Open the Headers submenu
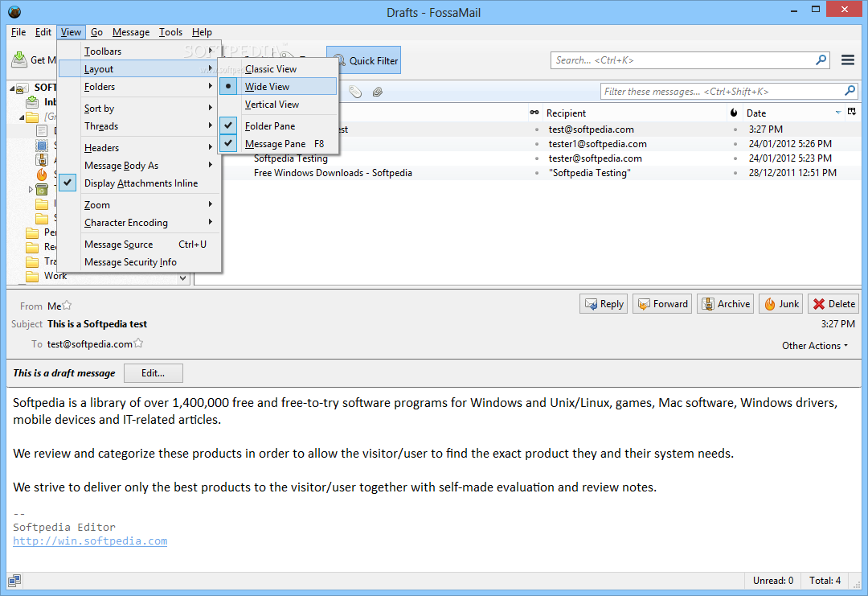This screenshot has height=596, width=868. pyautogui.click(x=140, y=147)
